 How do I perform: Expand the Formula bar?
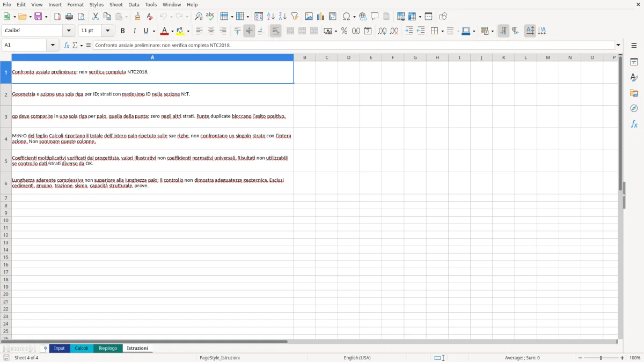619,46
